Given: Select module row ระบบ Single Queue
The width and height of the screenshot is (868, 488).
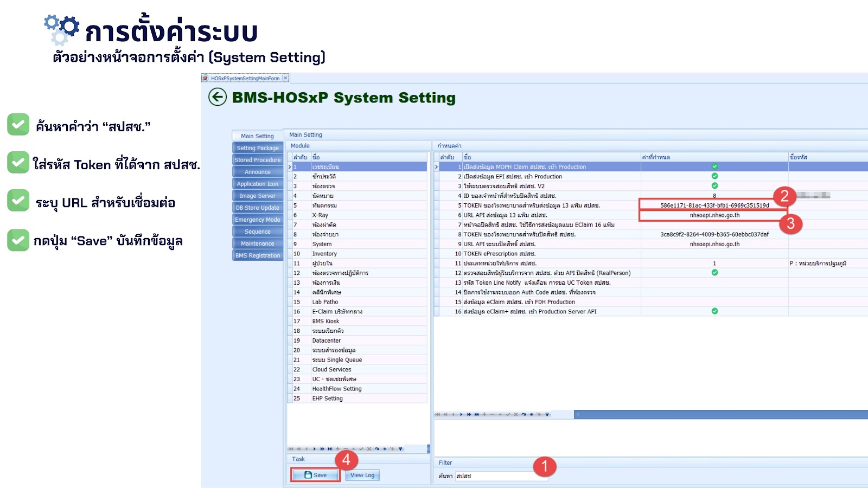Looking at the screenshot, I should click(x=358, y=360).
